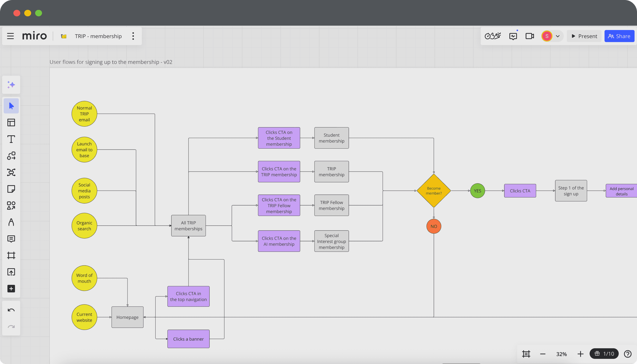637x364 pixels.
Task: Select the Frame tool in sidebar
Action: tap(11, 255)
